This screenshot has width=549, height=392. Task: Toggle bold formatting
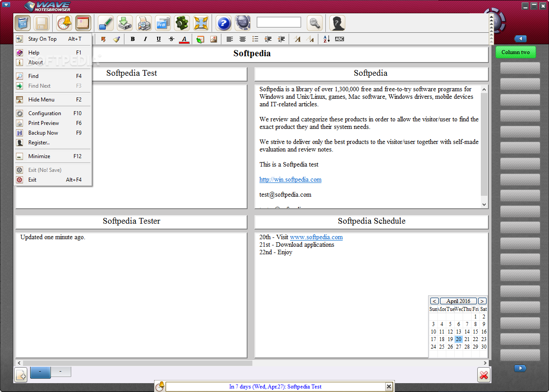132,39
